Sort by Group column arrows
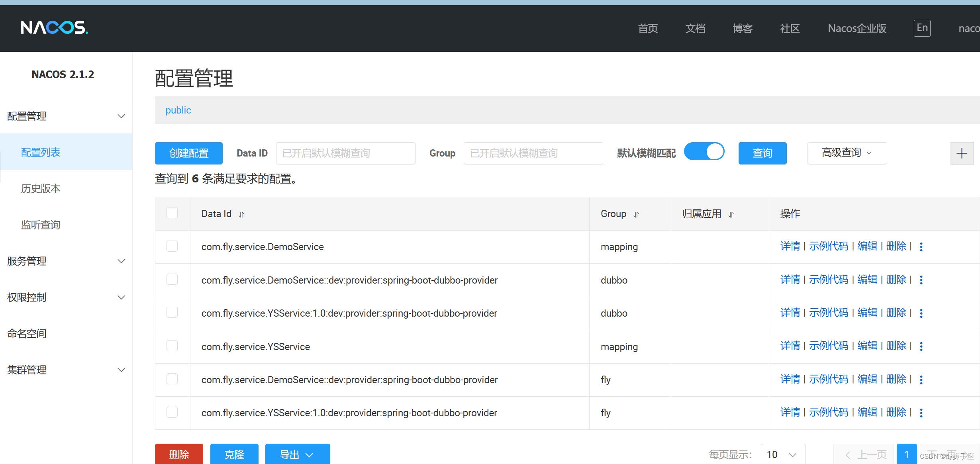Viewport: 980px width, 464px height. [636, 214]
